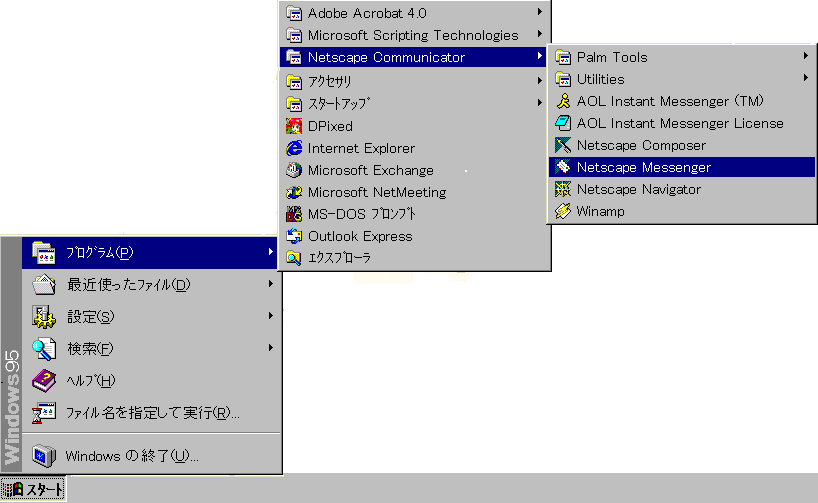
Task: Expand the Utilities submenu arrow
Action: [x=806, y=78]
